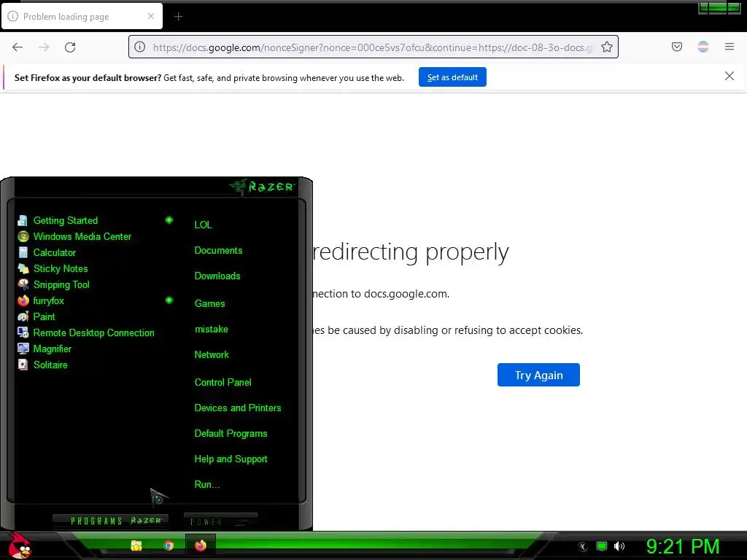
Task: Open Getting Started from start menu
Action: coord(65,220)
